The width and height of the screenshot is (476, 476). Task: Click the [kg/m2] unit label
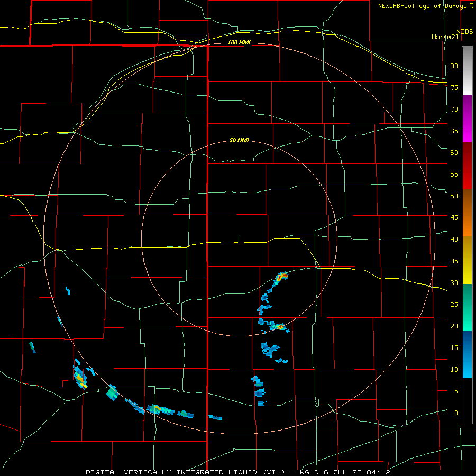(x=445, y=37)
